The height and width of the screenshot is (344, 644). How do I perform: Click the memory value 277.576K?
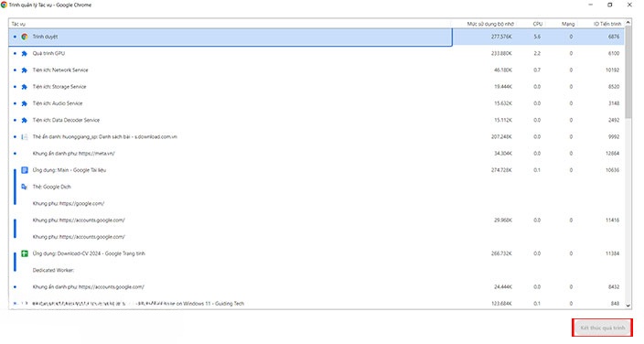[501, 37]
